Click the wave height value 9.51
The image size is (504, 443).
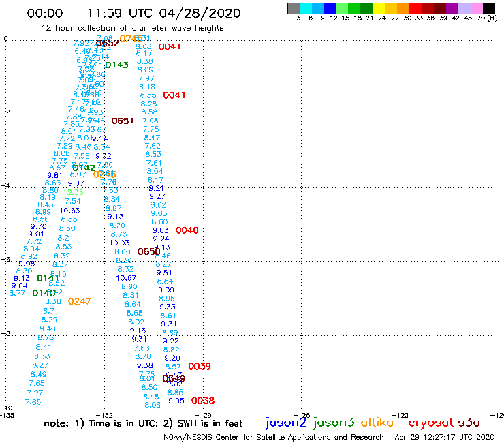[164, 273]
